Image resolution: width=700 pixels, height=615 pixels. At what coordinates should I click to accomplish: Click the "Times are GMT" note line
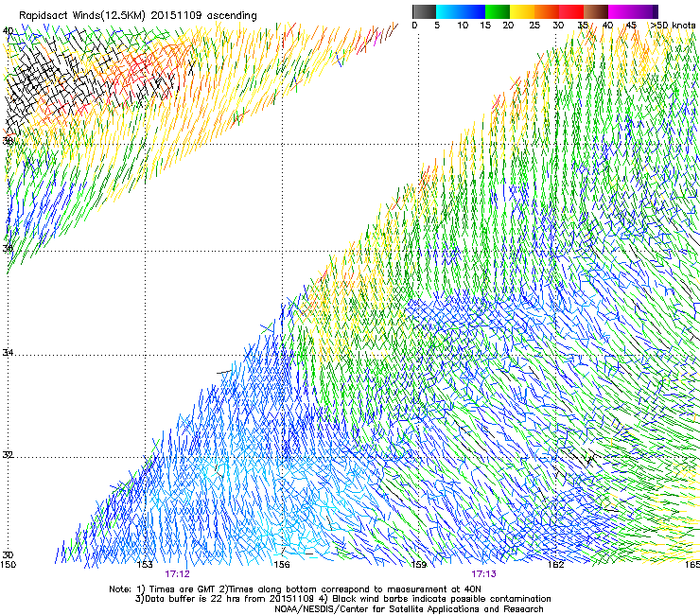tap(295, 589)
